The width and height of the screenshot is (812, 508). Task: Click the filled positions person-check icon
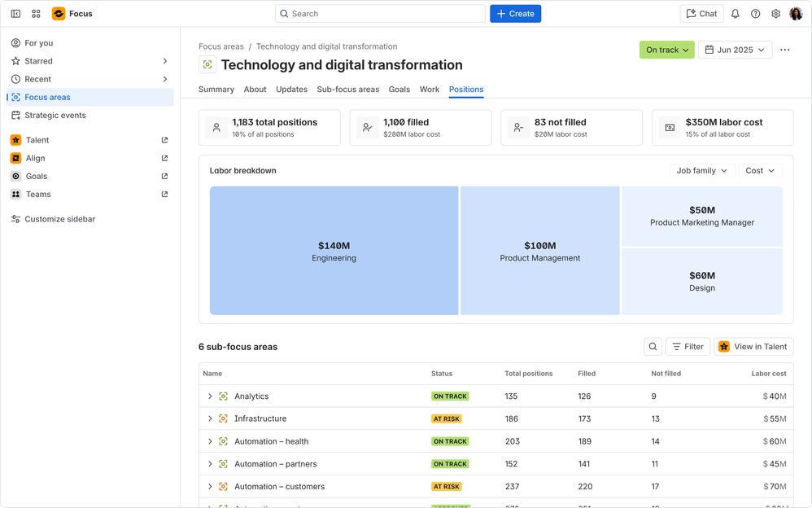[x=367, y=128]
